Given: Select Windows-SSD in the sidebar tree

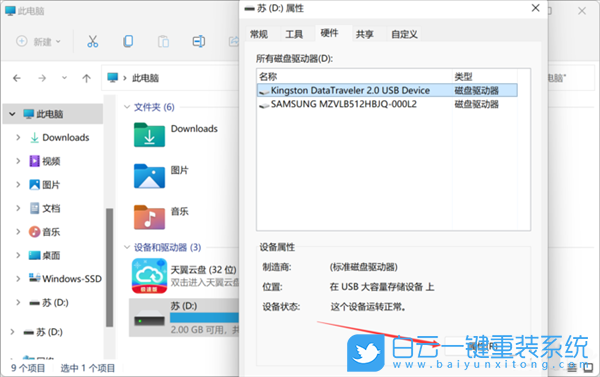Looking at the screenshot, I should tap(65, 279).
